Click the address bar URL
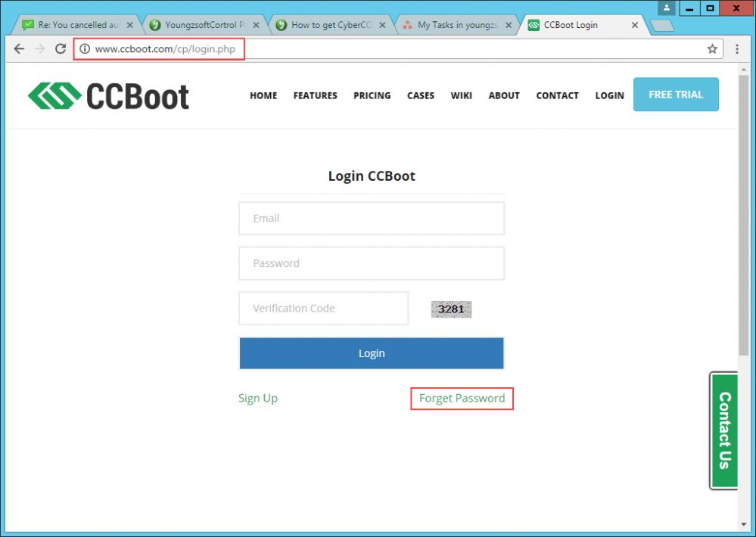Viewport: 756px width, 537px height. tap(165, 48)
